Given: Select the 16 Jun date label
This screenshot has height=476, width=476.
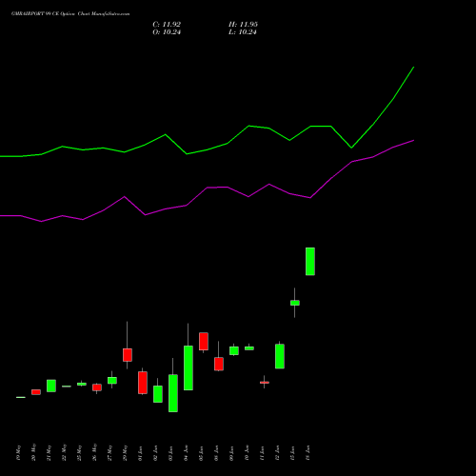Looking at the screenshot, I should point(307,453).
